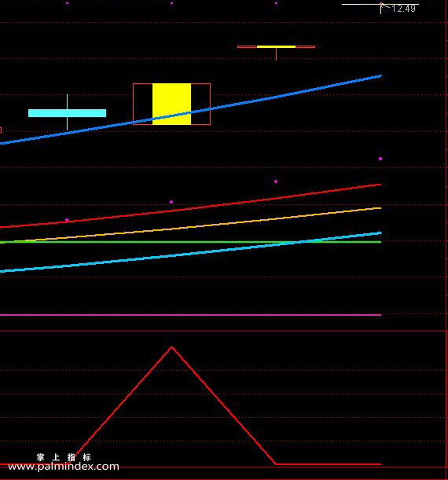
Task: Click magenta dot under yellow candle
Action: tap(171, 202)
